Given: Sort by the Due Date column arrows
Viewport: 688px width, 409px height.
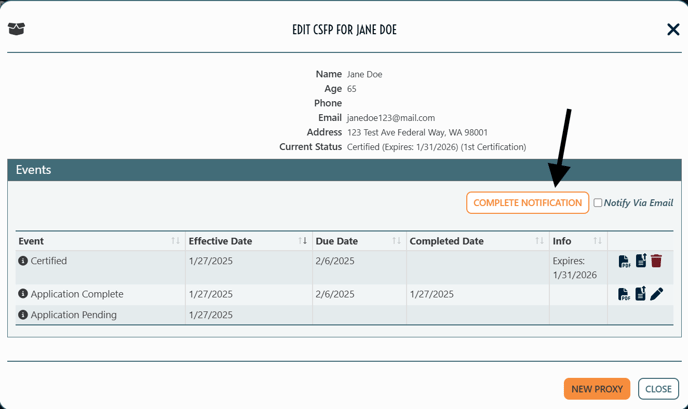Looking at the screenshot, I should (396, 241).
